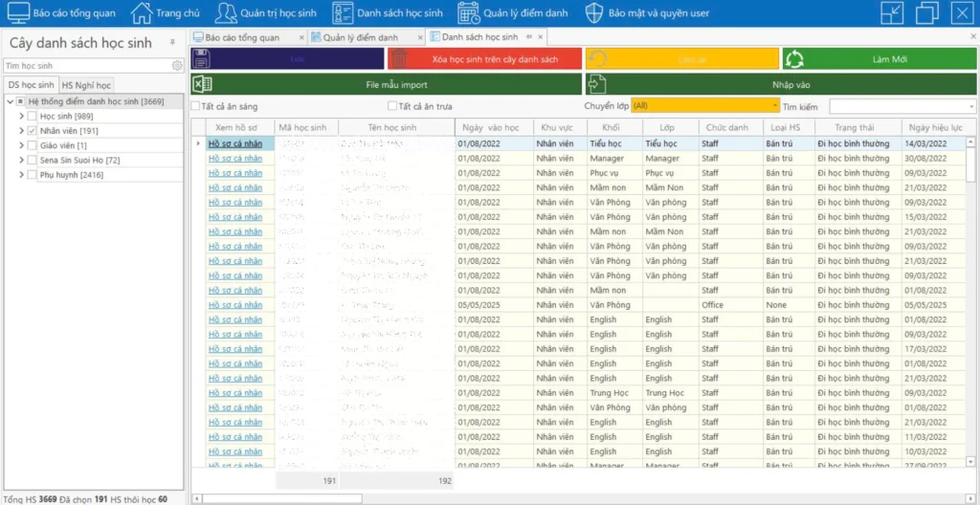Click the Office cell in Chức danh column
The width and height of the screenshot is (980, 505).
[730, 305]
